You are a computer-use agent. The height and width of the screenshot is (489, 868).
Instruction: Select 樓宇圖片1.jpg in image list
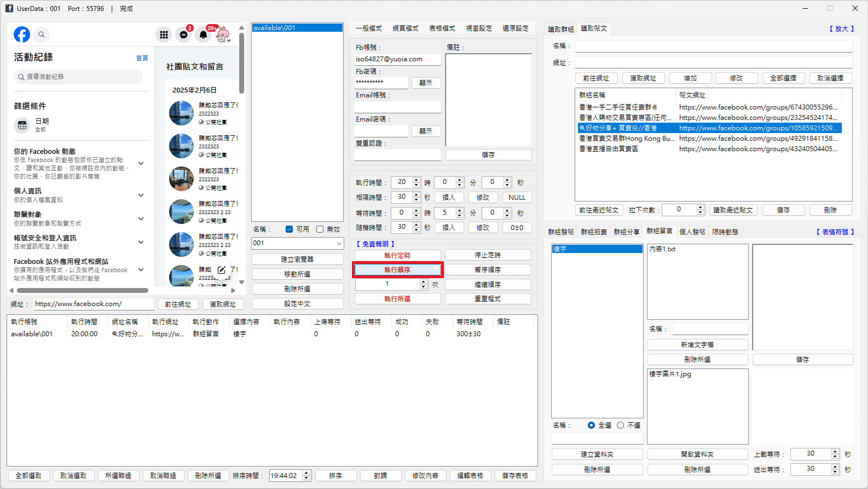point(670,374)
